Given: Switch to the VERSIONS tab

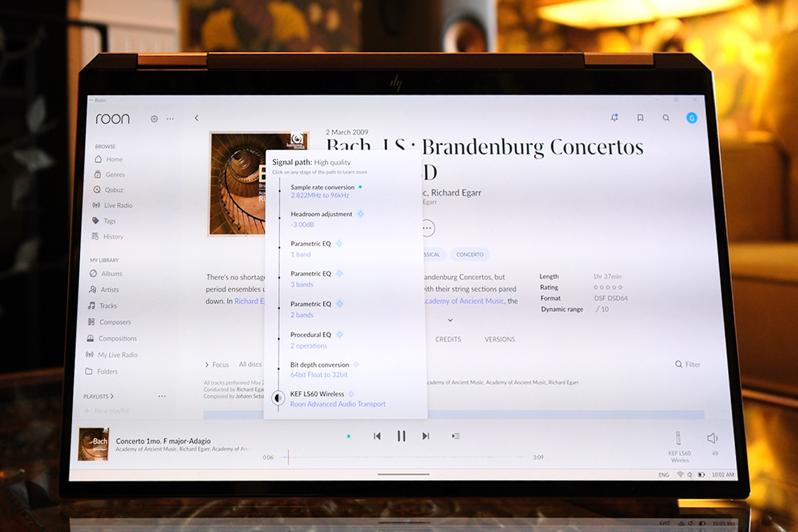Looking at the screenshot, I should tap(500, 339).
